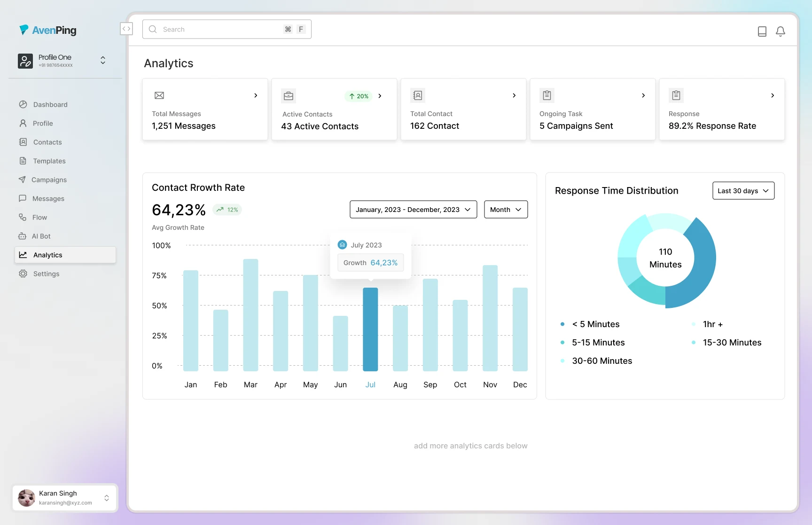812x525 pixels.
Task: Open the Total Contact card arrow
Action: click(514, 95)
